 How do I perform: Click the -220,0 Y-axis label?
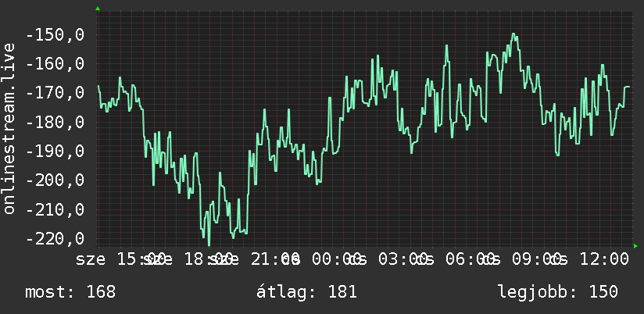click(x=55, y=238)
